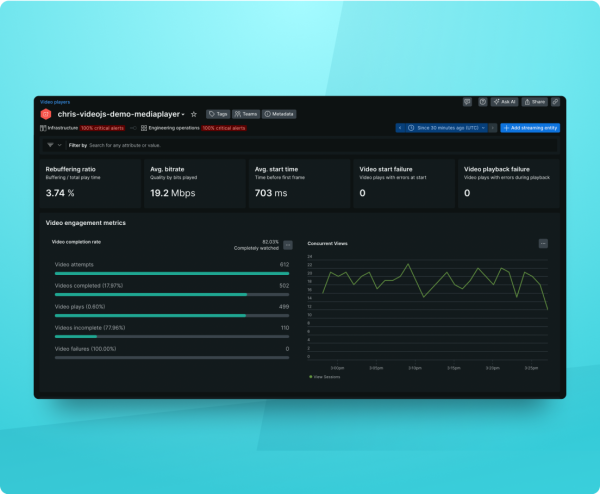Click the help question mark icon

point(482,102)
